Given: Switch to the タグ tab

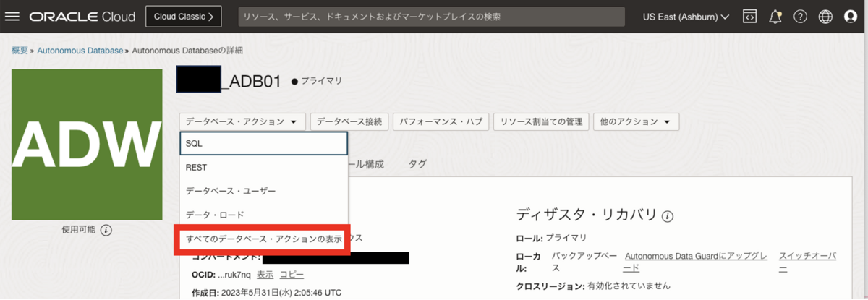Looking at the screenshot, I should tap(417, 164).
